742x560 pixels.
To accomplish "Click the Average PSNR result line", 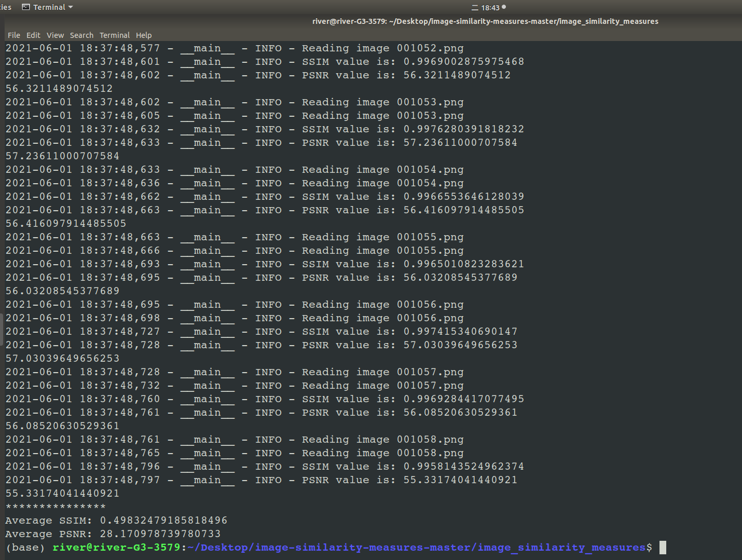I will (113, 534).
